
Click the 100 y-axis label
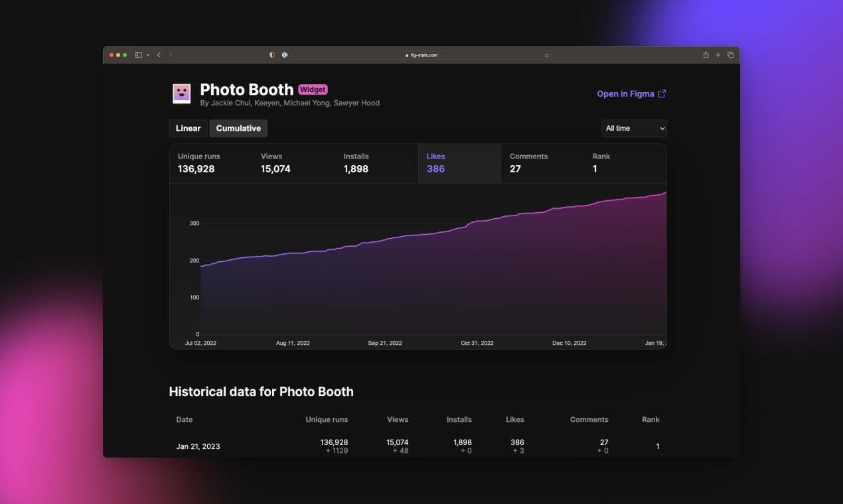(194, 298)
